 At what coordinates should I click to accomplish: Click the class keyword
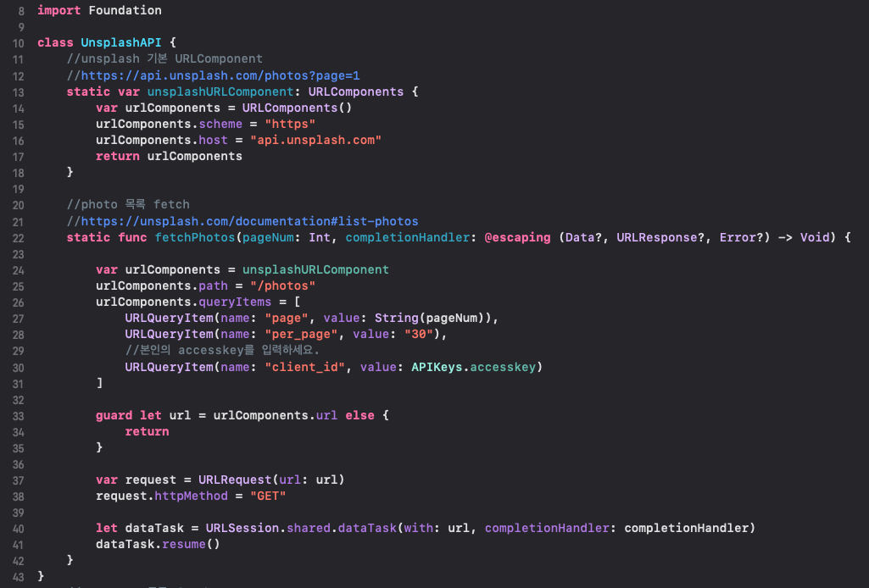(x=55, y=42)
